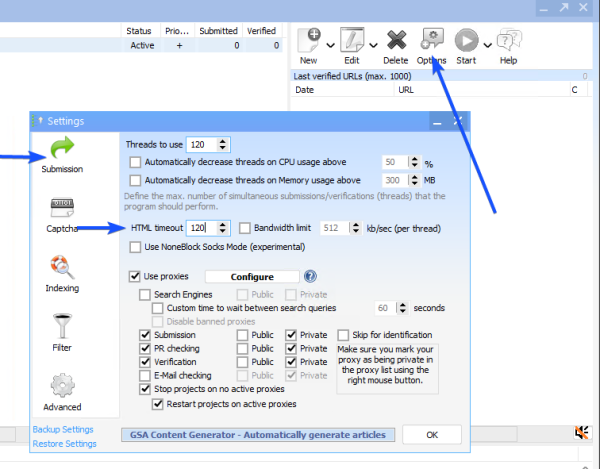Open the Advanced settings tab

[x=62, y=391]
